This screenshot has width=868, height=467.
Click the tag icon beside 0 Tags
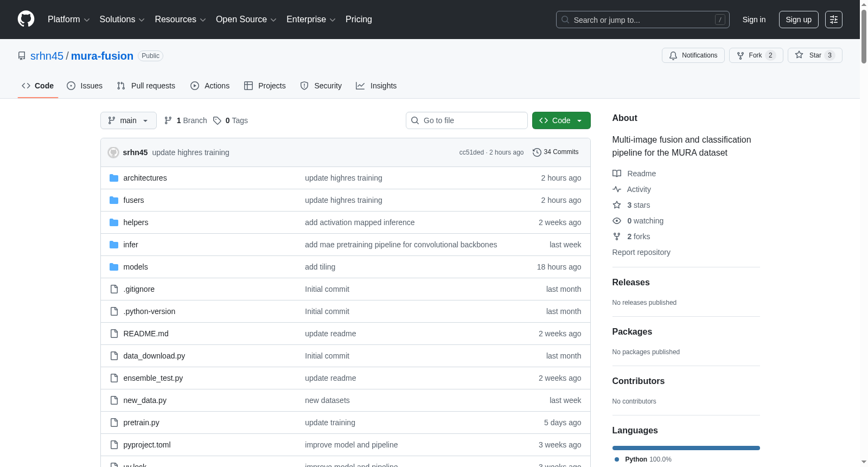point(217,120)
